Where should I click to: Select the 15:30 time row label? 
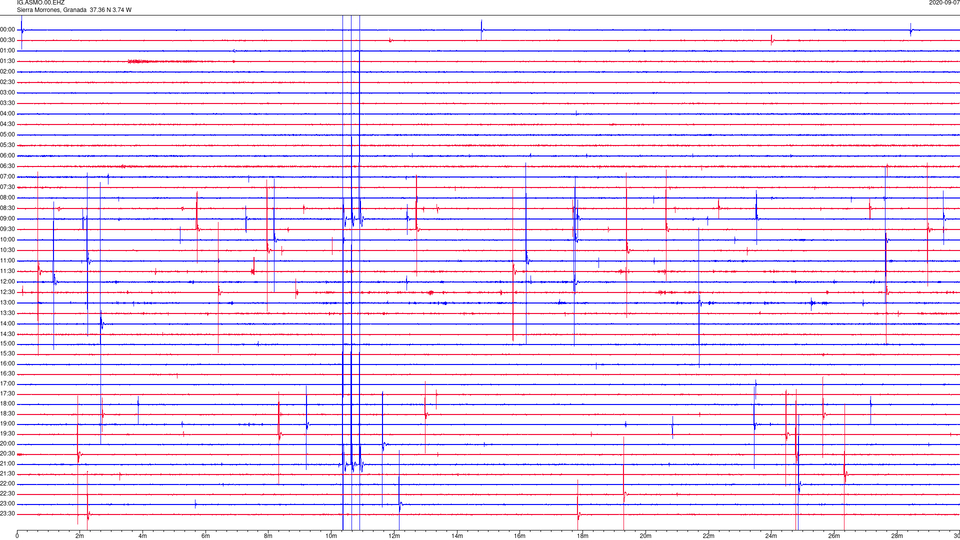coord(8,354)
